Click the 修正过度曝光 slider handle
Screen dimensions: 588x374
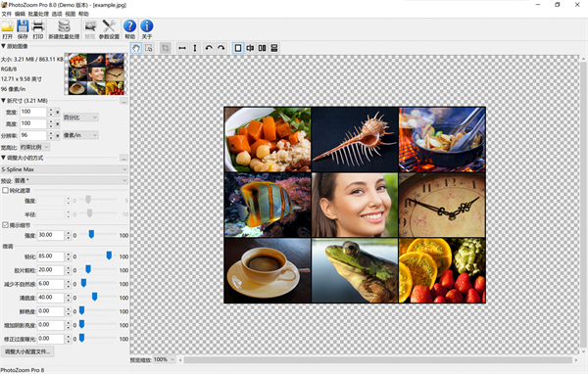(x=81, y=338)
